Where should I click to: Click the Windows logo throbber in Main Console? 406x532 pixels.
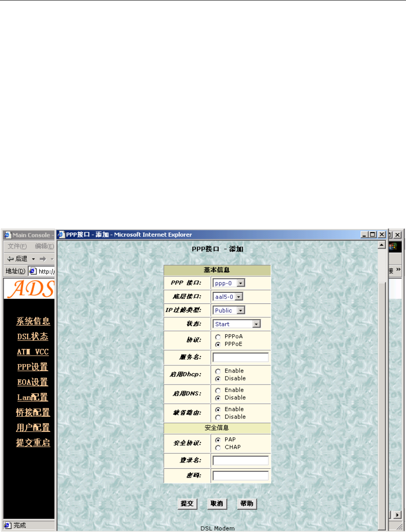pos(394,246)
